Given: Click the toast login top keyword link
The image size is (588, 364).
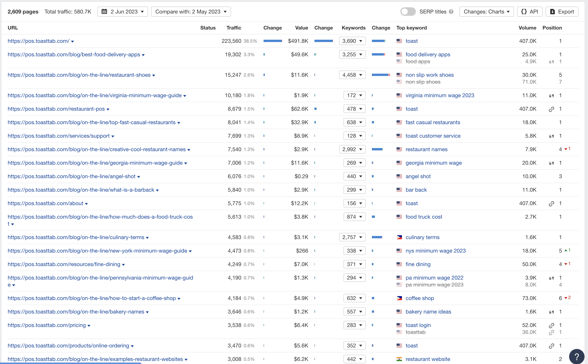Looking at the screenshot, I should pos(418,325).
